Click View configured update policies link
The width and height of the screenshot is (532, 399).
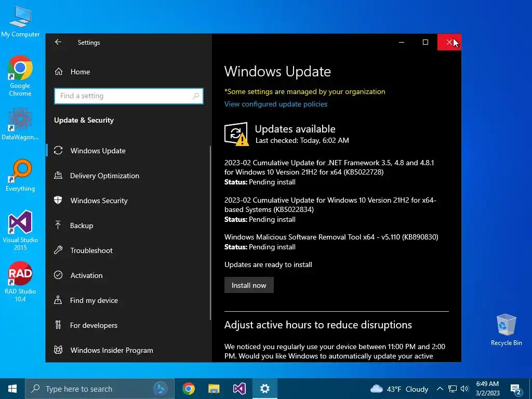(276, 104)
